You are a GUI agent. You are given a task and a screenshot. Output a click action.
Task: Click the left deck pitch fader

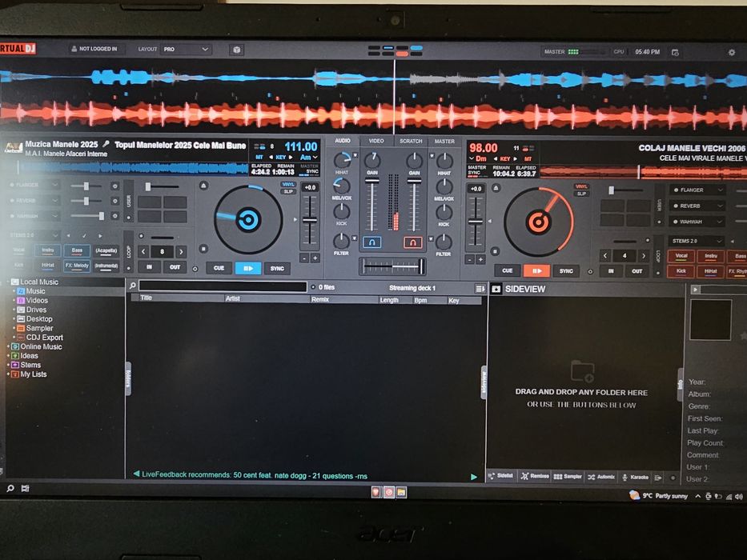(310, 221)
